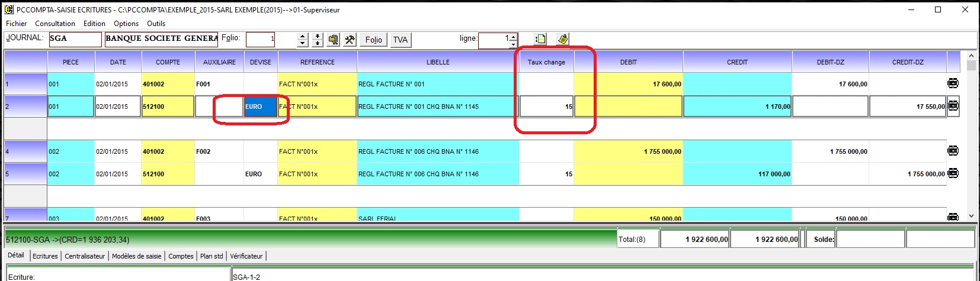Click the row icon for line 1

(x=953, y=84)
